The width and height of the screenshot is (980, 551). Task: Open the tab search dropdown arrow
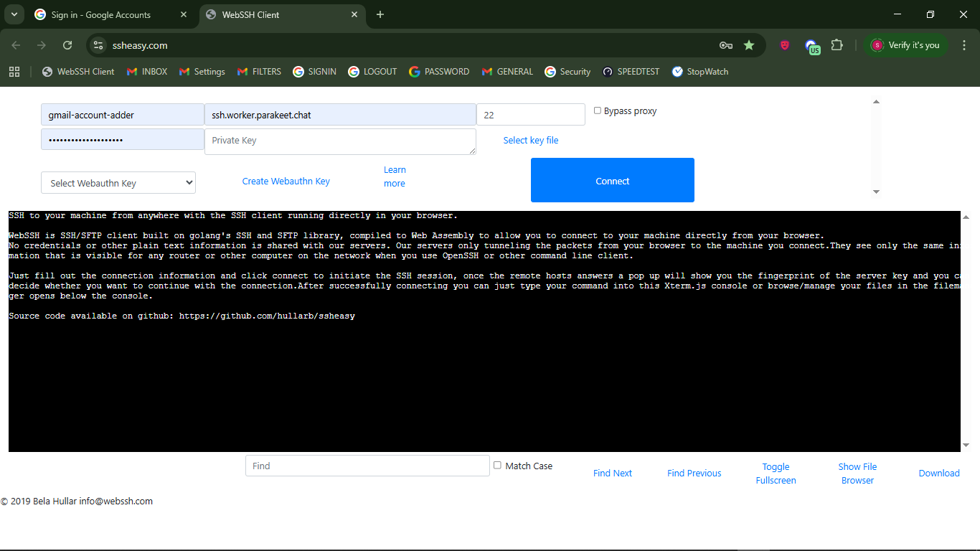point(14,14)
